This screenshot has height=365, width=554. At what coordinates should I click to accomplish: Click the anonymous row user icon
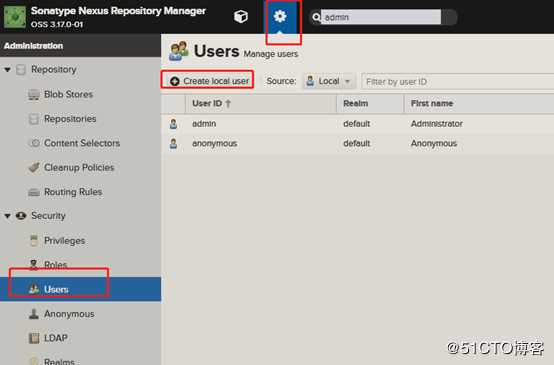pyautogui.click(x=173, y=143)
